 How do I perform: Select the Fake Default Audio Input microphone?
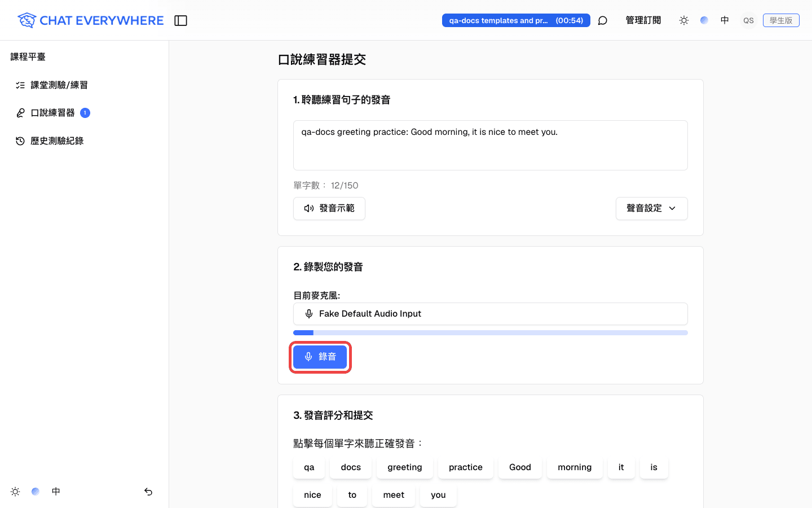(x=491, y=314)
